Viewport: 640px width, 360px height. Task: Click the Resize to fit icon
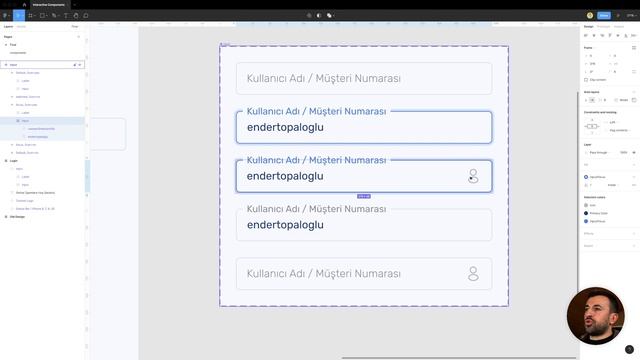634,48
